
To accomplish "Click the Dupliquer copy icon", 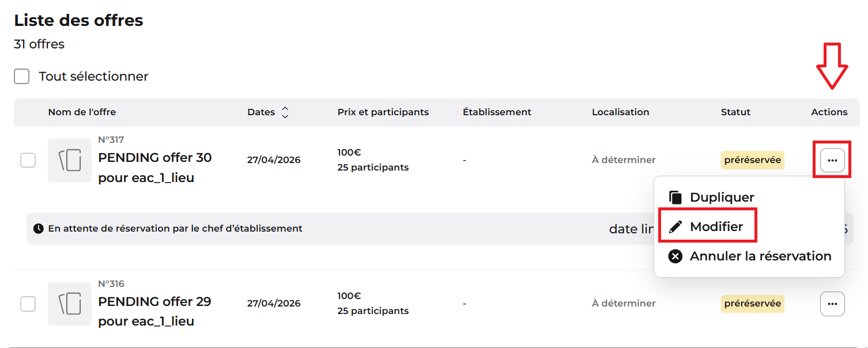I will [675, 198].
